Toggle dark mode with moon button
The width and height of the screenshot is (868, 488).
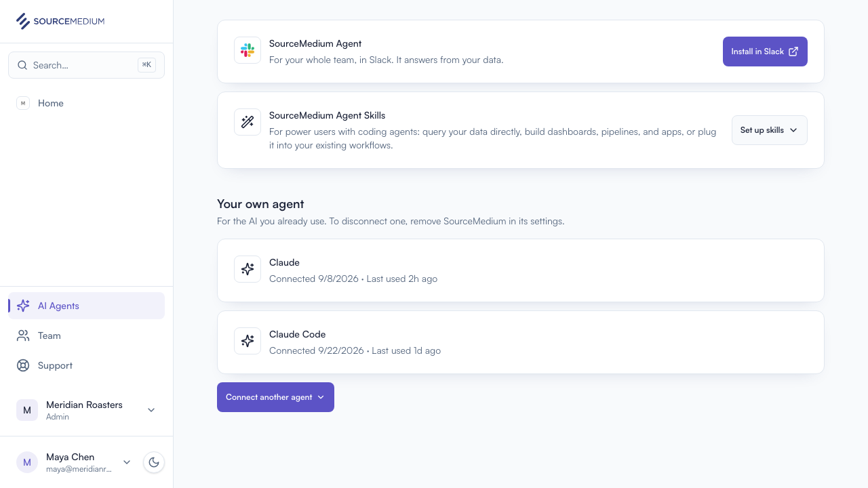tap(154, 462)
